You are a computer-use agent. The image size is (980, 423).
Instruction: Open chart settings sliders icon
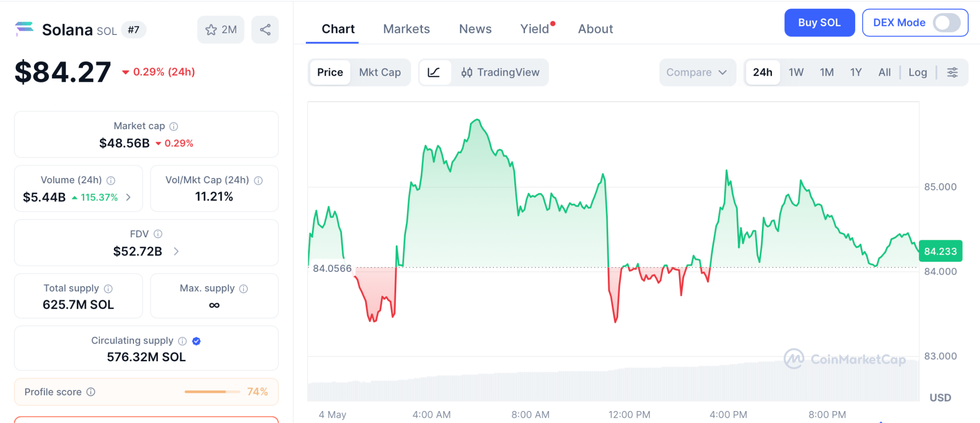[x=952, y=72]
